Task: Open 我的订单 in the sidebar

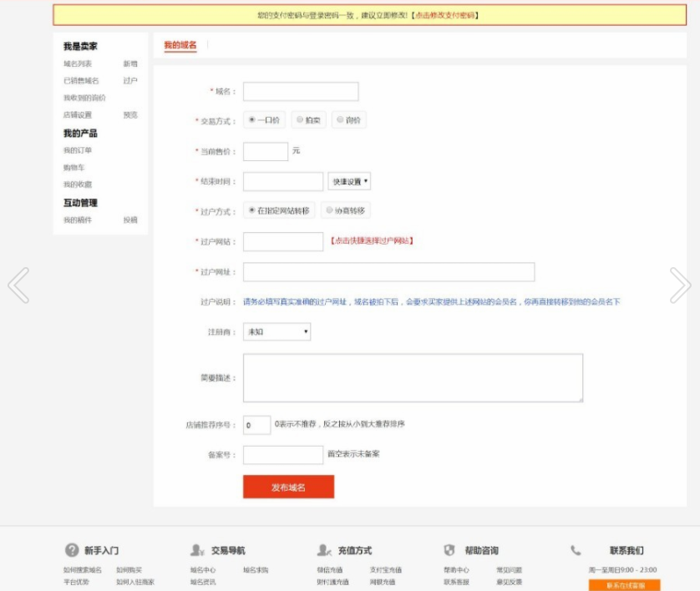Action: point(78,150)
